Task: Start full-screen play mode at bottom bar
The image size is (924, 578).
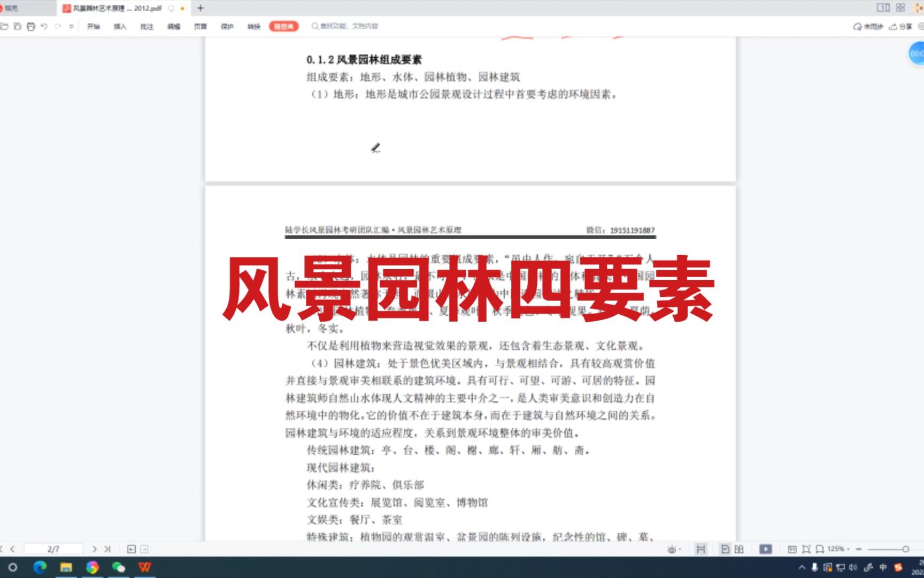Action: tap(766, 549)
